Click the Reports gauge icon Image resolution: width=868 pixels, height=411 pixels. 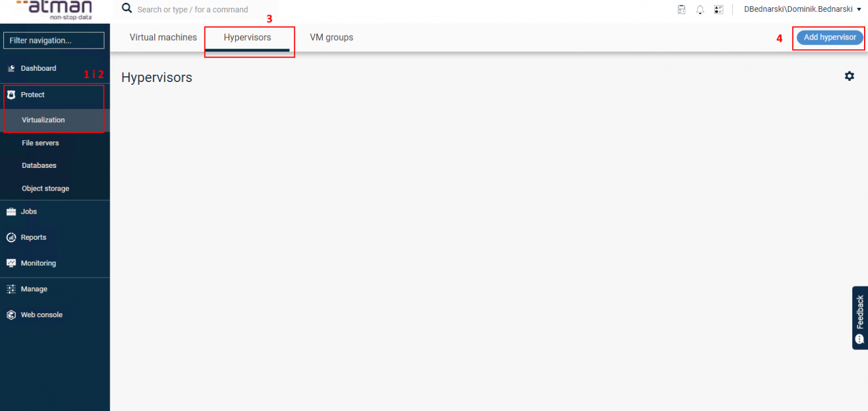(11, 237)
